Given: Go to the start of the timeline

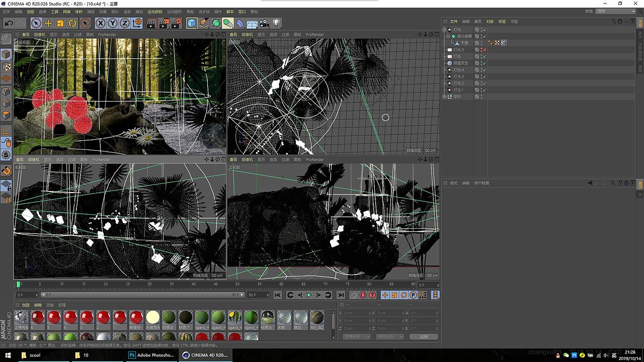Looking at the screenshot, I should 278,295.
